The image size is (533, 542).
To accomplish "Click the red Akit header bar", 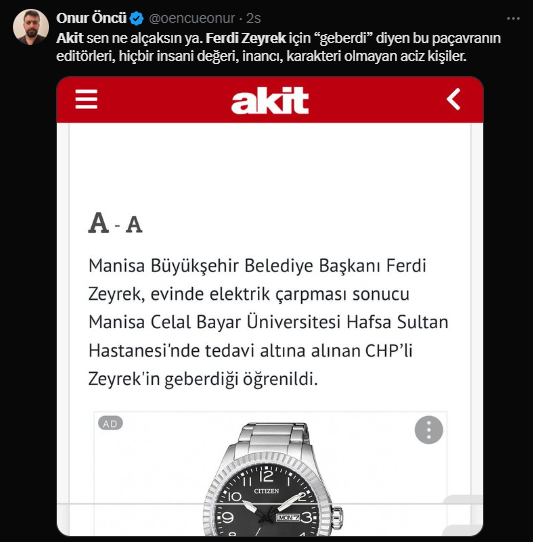I will coord(270,100).
